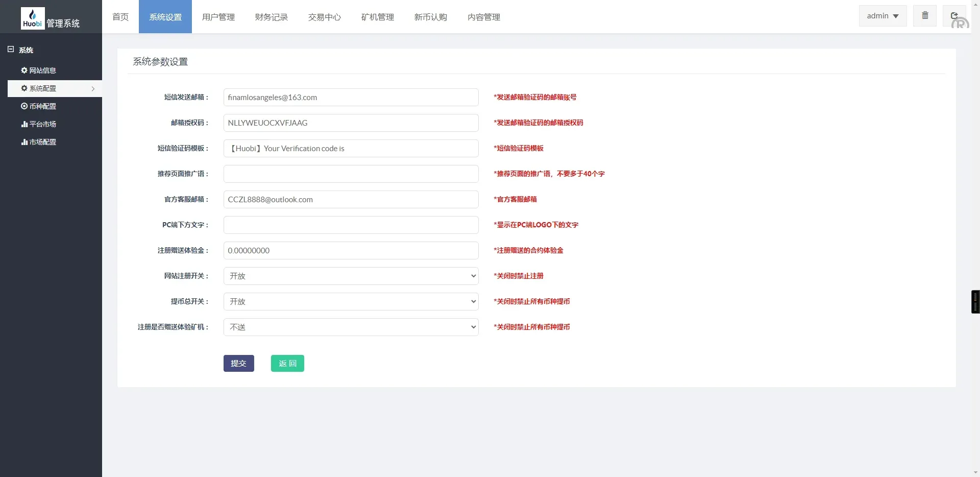Click the 官方客服邮箱 input field

click(351, 199)
